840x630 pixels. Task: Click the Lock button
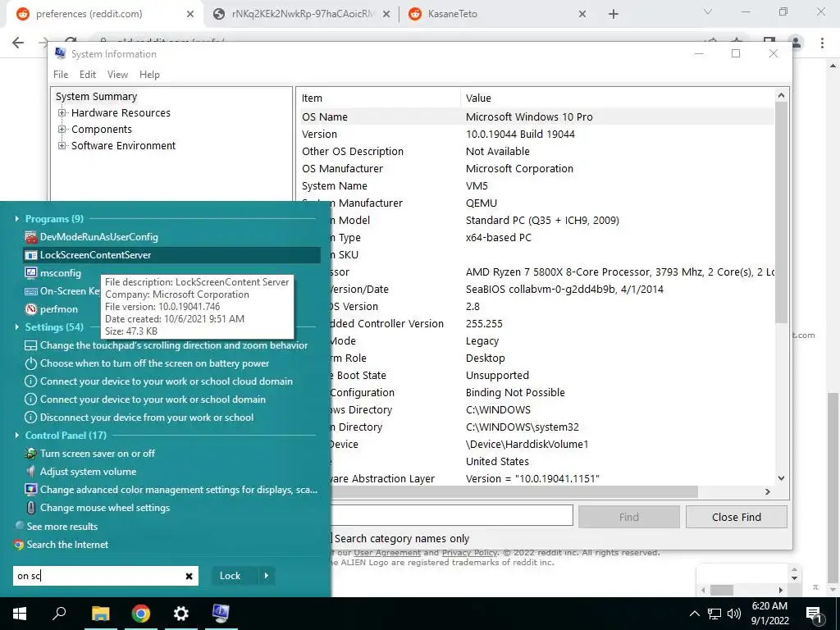point(230,576)
